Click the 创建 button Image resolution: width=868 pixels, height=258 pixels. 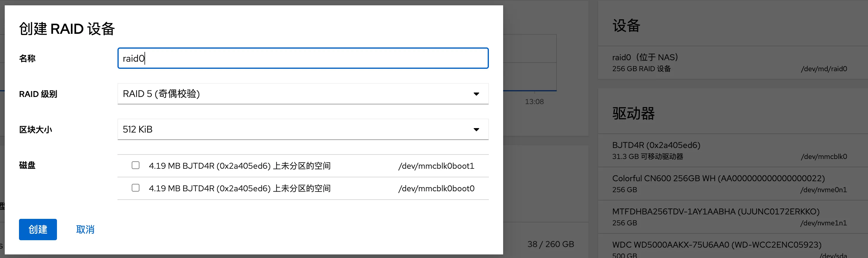click(x=38, y=229)
